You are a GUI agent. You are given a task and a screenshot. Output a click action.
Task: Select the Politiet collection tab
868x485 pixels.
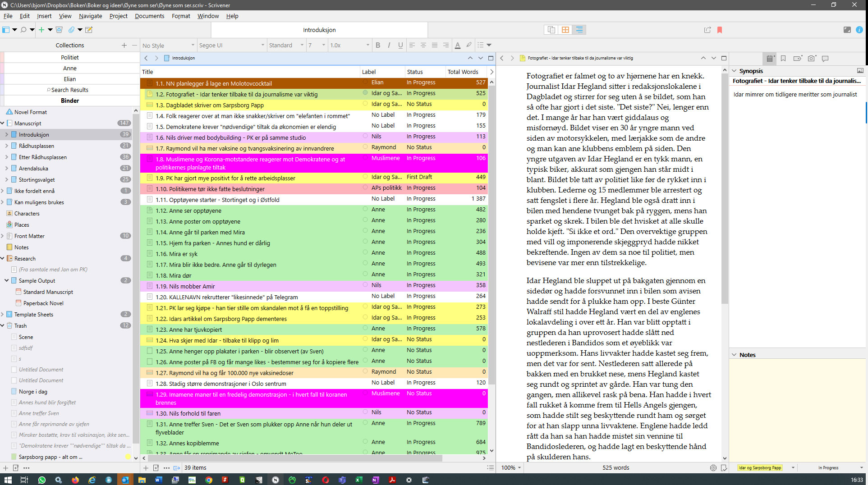[x=69, y=57]
